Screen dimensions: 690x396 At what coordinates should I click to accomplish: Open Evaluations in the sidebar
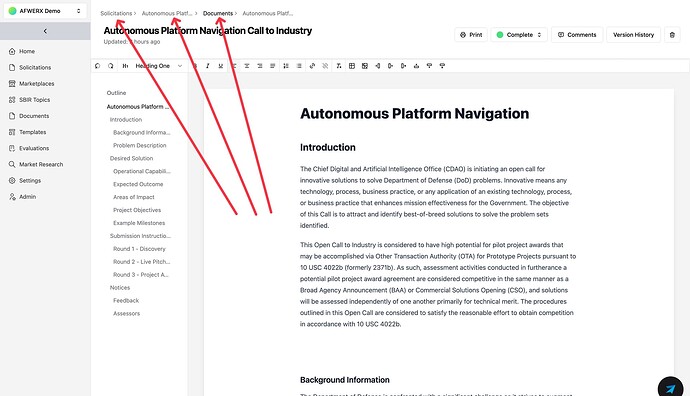pos(34,148)
